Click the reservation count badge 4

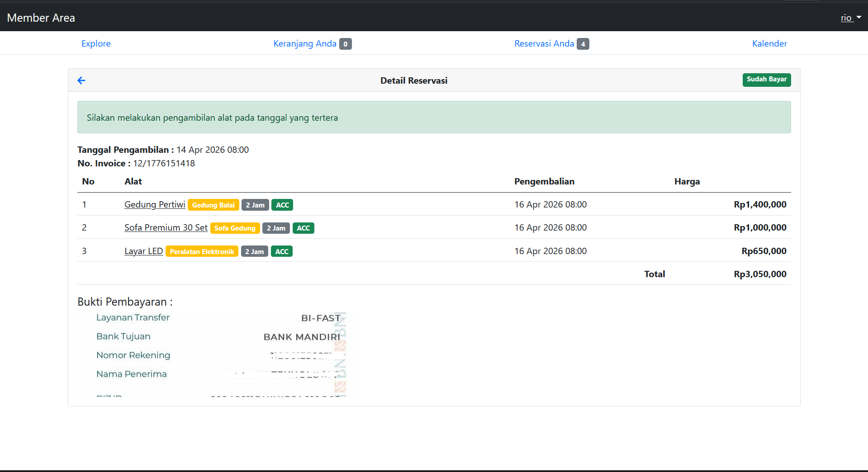tap(583, 44)
